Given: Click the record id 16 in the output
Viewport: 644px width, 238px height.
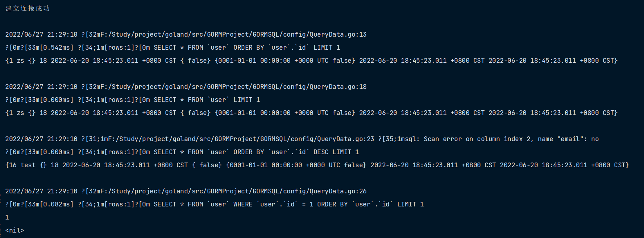Looking at the screenshot, I should [x=13, y=165].
